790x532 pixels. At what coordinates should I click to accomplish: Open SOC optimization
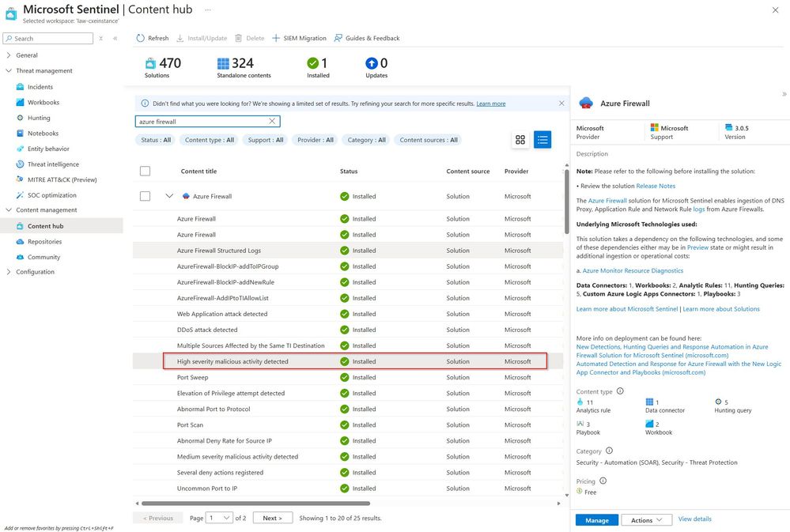tap(52, 195)
